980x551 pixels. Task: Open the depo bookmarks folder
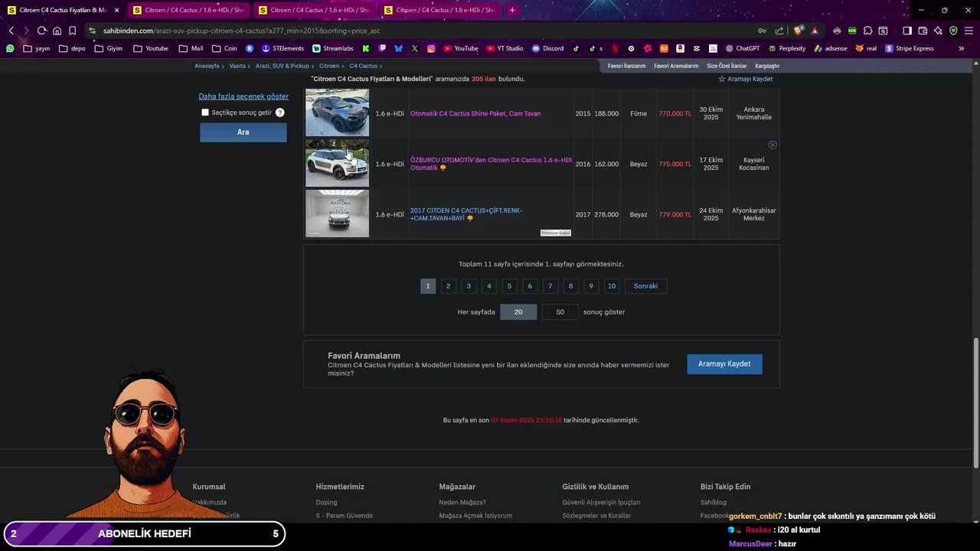(x=72, y=48)
